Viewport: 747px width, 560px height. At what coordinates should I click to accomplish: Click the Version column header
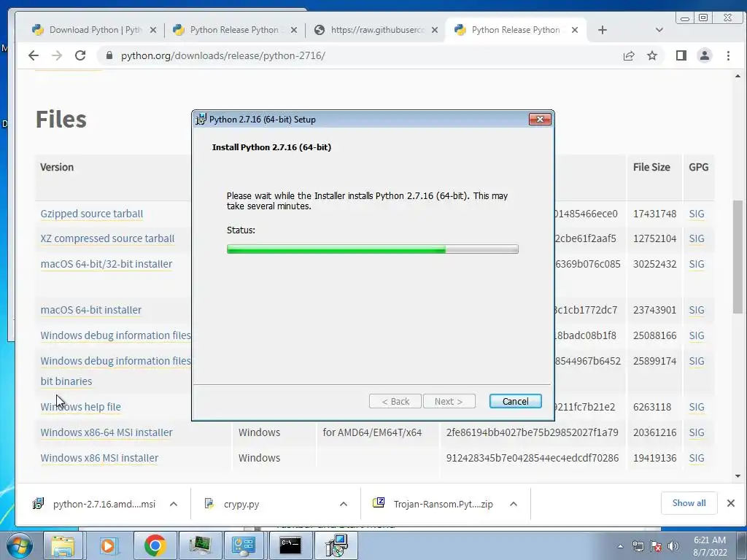[57, 167]
